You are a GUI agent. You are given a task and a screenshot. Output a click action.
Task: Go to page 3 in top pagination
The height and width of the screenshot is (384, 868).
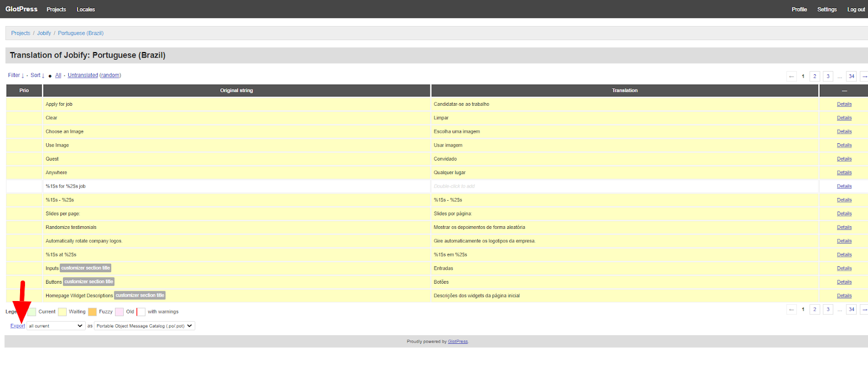pos(828,76)
